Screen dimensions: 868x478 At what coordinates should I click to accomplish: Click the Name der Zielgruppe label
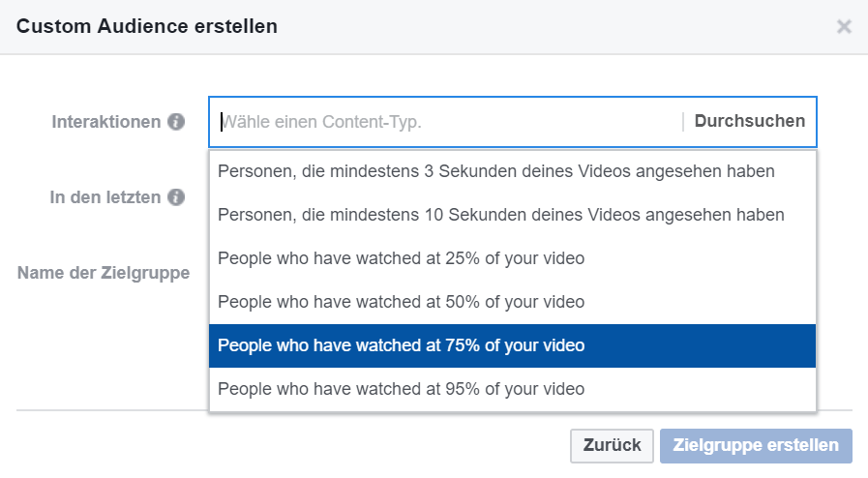click(104, 273)
